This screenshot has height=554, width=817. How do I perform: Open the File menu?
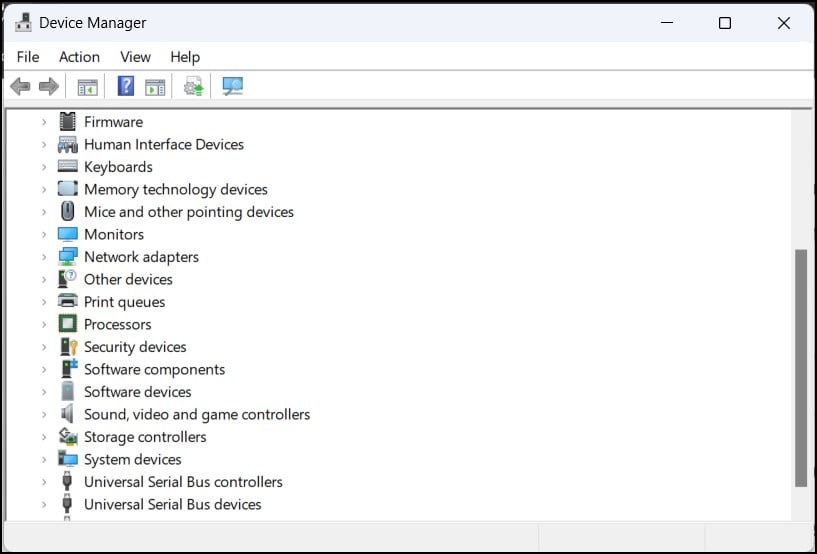tap(28, 57)
